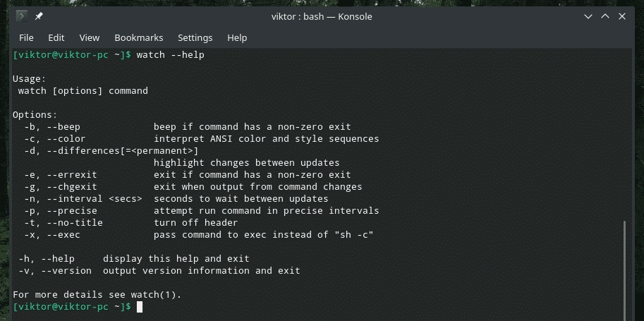Close the Konsole window
Viewport: 644px width, 321px height.
coord(626,16)
